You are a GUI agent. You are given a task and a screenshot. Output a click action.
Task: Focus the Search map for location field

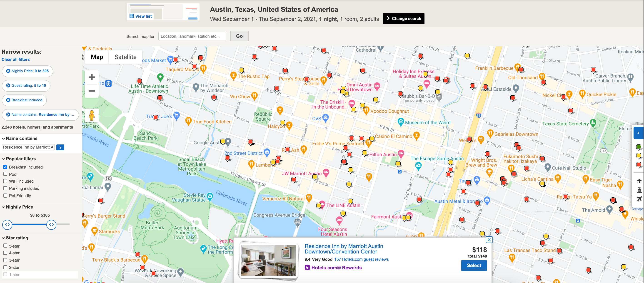tap(192, 36)
